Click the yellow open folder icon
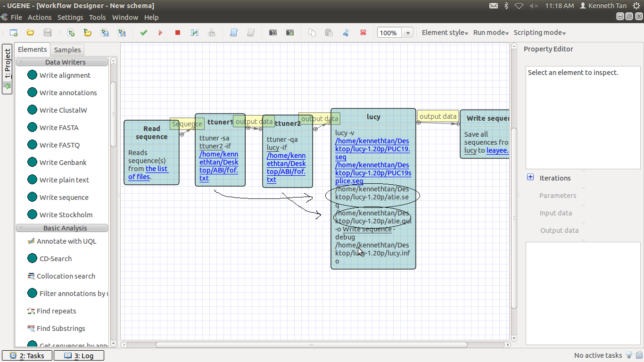Viewport: 644px width, 362px height. tap(30, 33)
